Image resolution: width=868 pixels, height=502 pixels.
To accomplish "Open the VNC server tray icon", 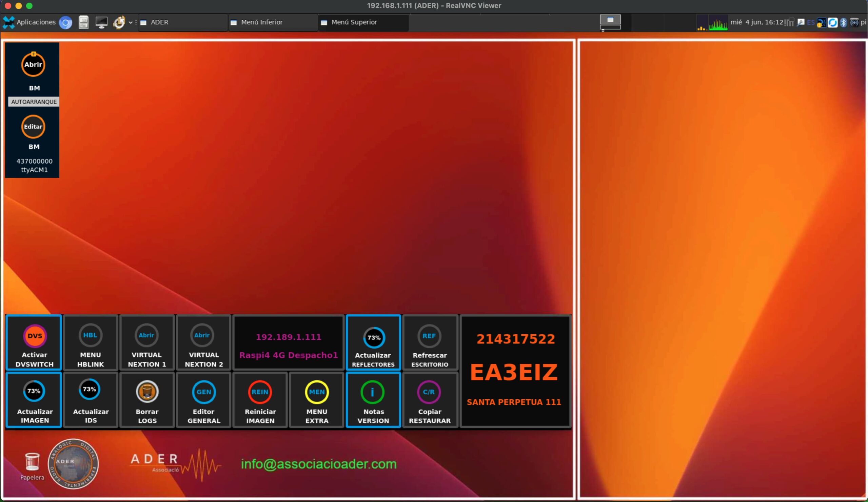I will [822, 23].
